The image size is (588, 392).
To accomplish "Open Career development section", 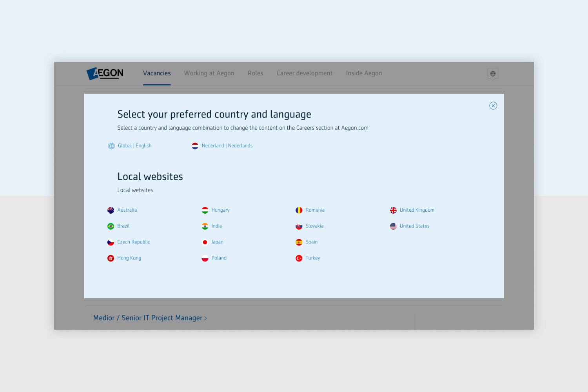I will tap(305, 73).
